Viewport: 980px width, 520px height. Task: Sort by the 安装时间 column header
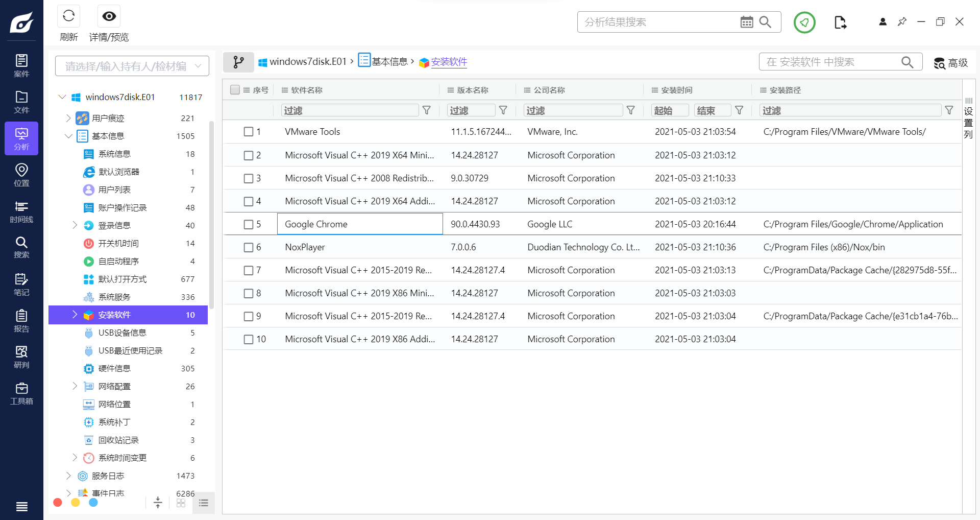(x=677, y=90)
